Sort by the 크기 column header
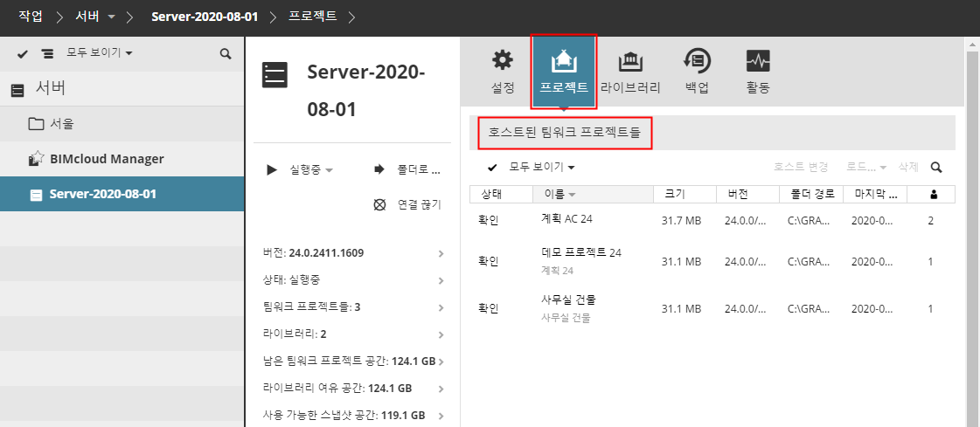This screenshot has height=427, width=980. coord(685,194)
